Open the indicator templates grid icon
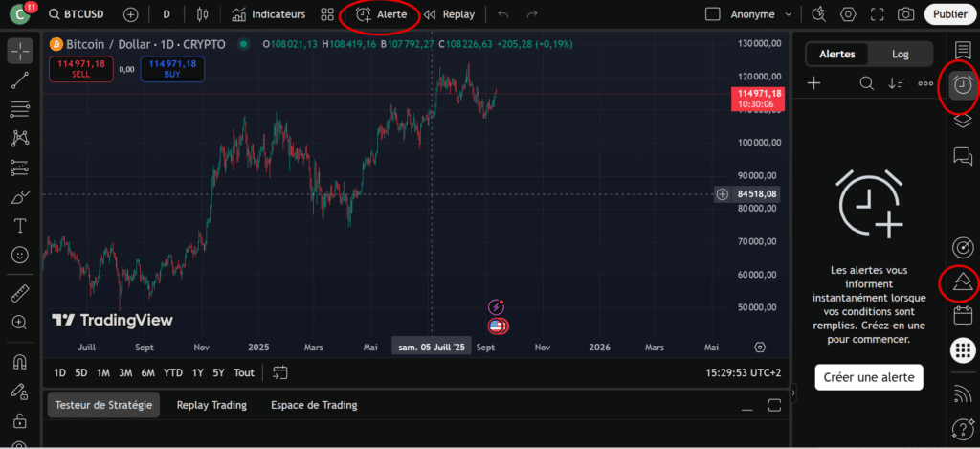Image resolution: width=980 pixels, height=449 pixels. (327, 14)
